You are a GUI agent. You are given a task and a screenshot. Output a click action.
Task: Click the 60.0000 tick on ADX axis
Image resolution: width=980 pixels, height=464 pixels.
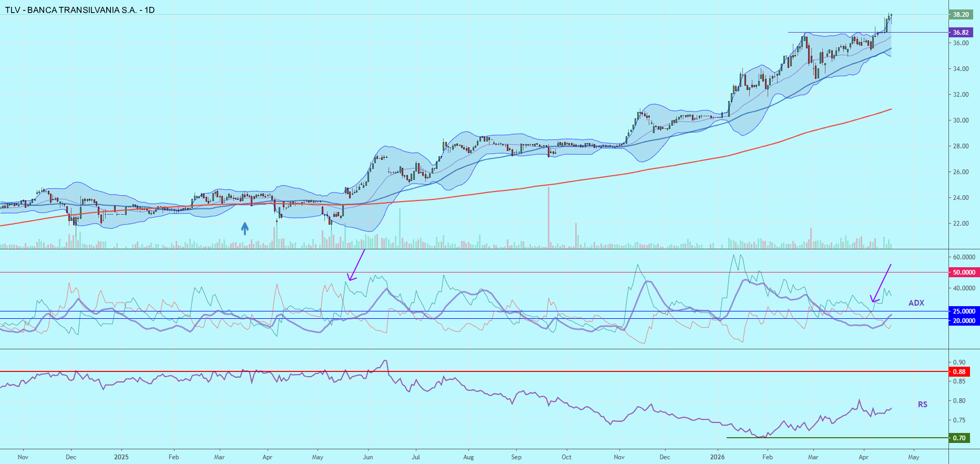coord(964,257)
